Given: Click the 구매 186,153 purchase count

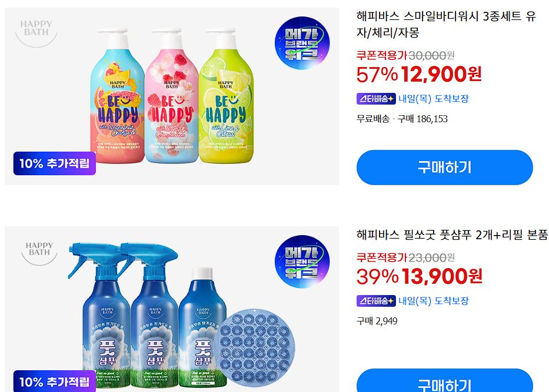Looking at the screenshot, I should point(422,119).
